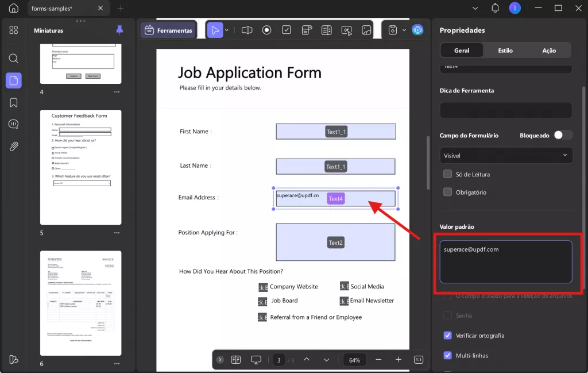Expand the selection tool options arrow
The width and height of the screenshot is (588, 373).
click(226, 30)
